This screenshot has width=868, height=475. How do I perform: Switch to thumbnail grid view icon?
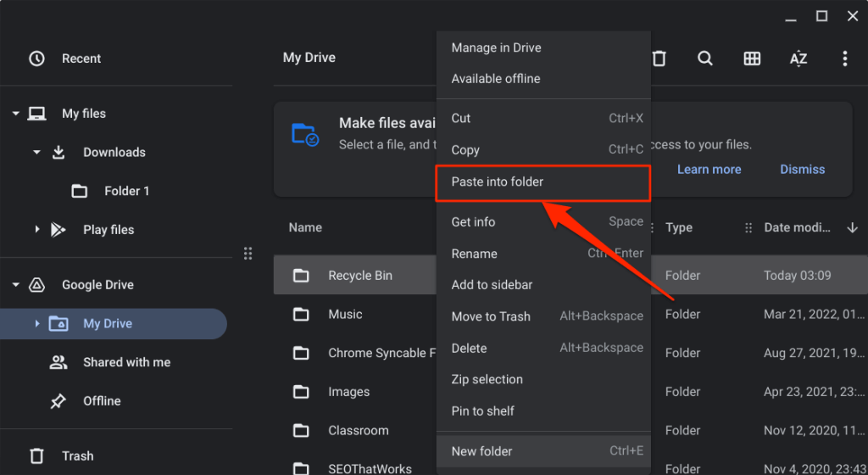point(752,59)
